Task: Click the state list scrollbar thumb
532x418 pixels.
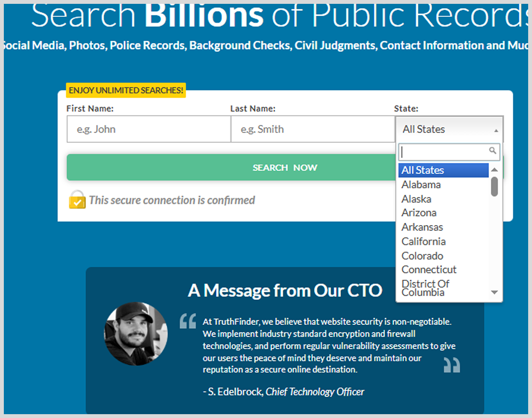Action: pyautogui.click(x=494, y=186)
